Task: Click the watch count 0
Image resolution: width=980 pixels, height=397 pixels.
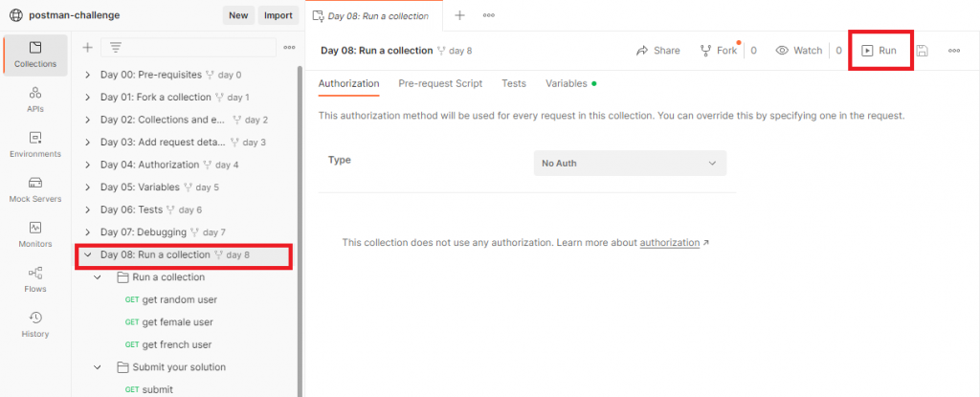Action: tap(838, 51)
